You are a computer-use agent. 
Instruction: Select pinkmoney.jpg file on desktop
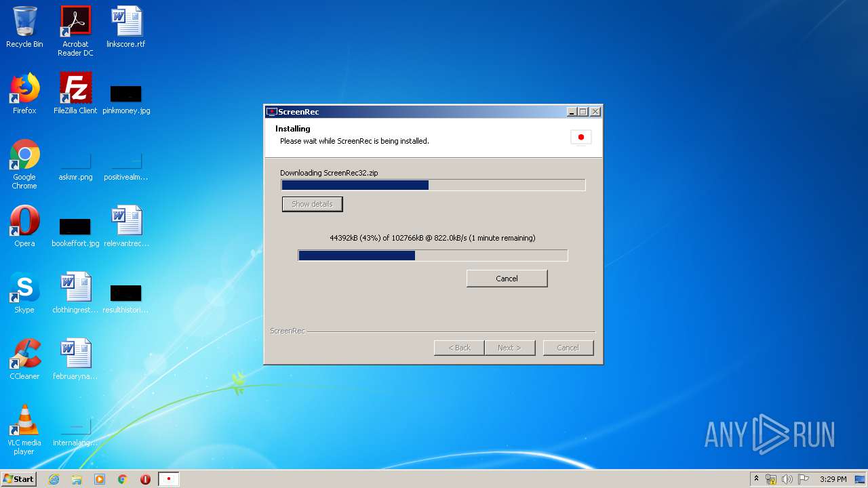(126, 98)
